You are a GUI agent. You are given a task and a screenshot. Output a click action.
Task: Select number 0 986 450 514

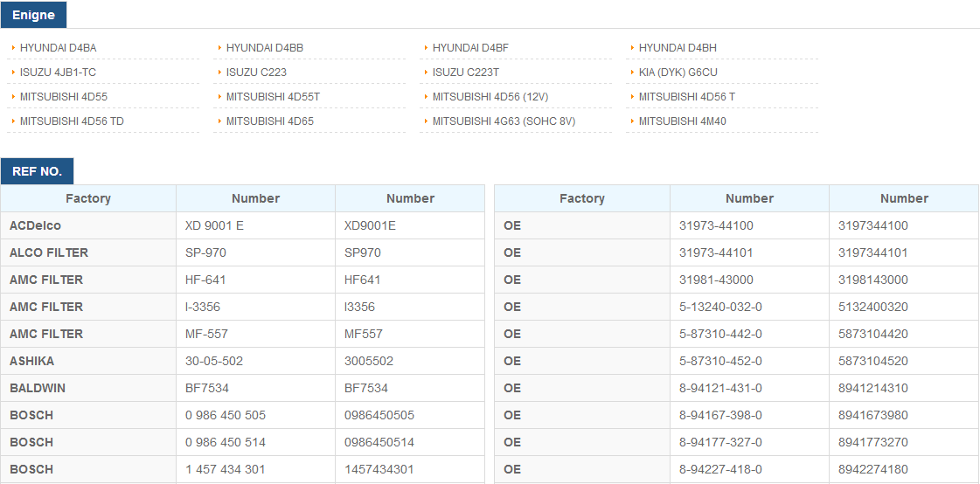226,442
